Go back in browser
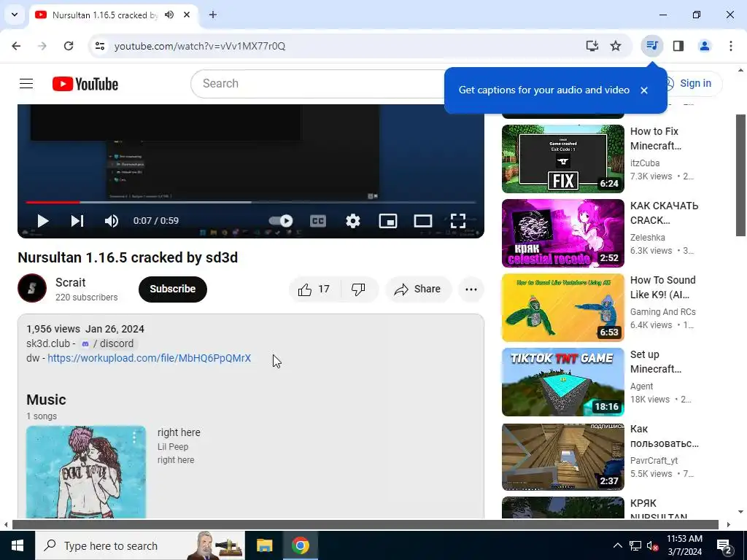The width and height of the screenshot is (747, 560). tap(16, 46)
